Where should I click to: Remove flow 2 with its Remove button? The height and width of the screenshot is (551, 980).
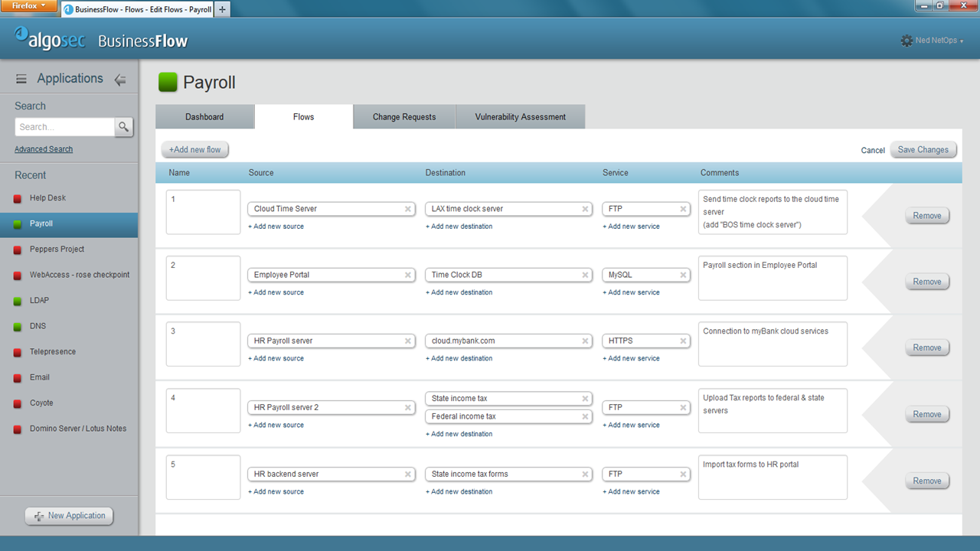click(x=927, y=282)
